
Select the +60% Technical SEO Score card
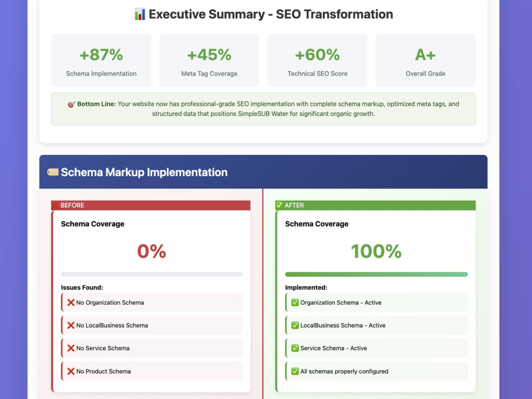tap(318, 60)
